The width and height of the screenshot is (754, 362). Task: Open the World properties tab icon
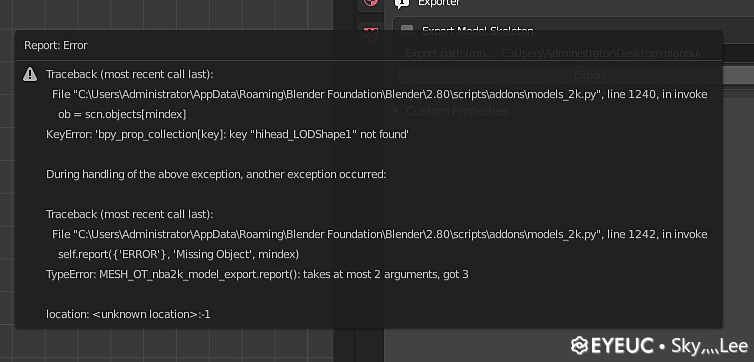[370, 3]
